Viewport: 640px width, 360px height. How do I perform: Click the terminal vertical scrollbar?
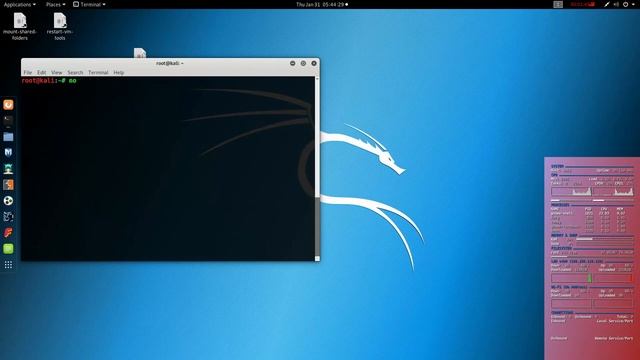point(317,168)
